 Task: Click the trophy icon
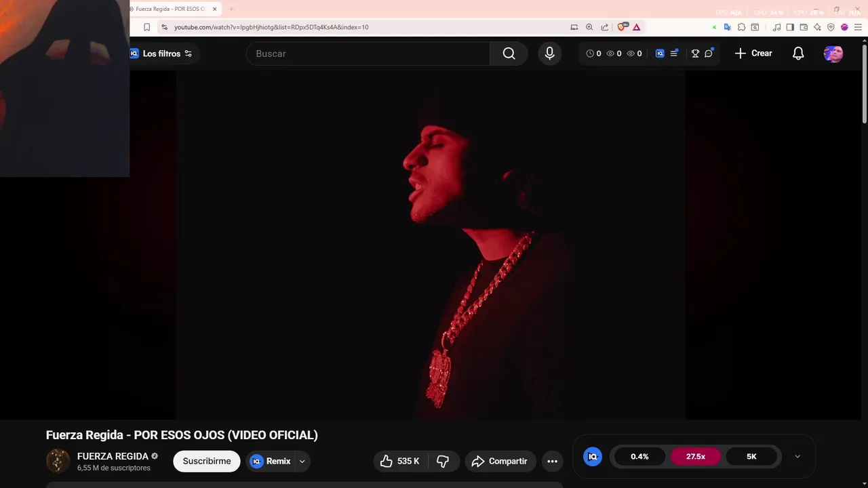coord(695,54)
